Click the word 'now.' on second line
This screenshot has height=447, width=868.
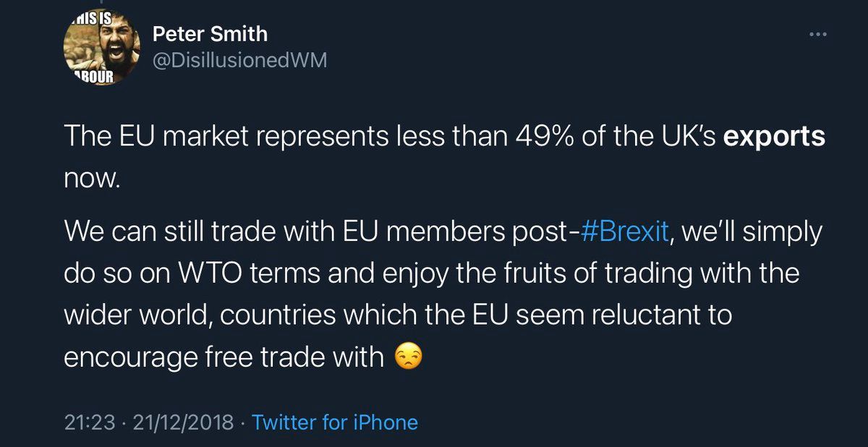(89, 179)
